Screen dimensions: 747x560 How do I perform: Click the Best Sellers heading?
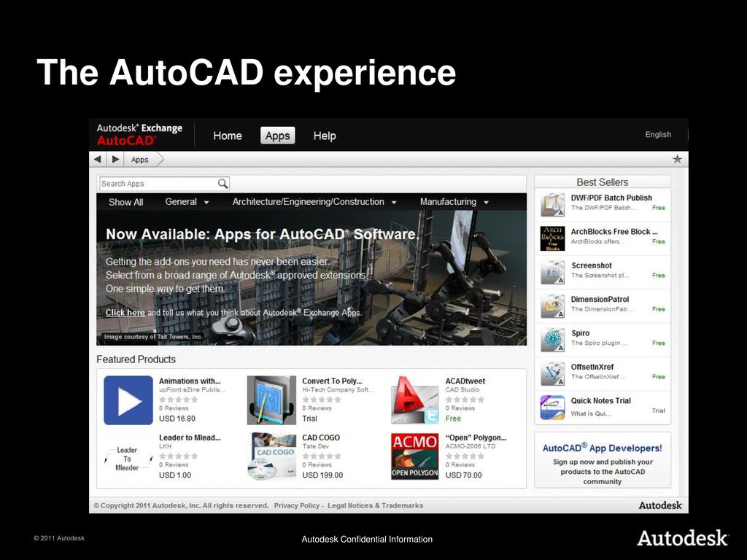(x=602, y=182)
